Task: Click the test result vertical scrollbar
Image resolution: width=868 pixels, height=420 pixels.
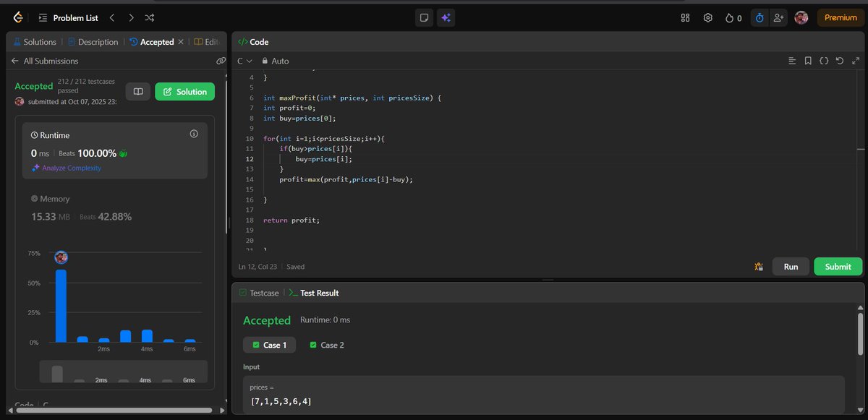Action: (859, 333)
